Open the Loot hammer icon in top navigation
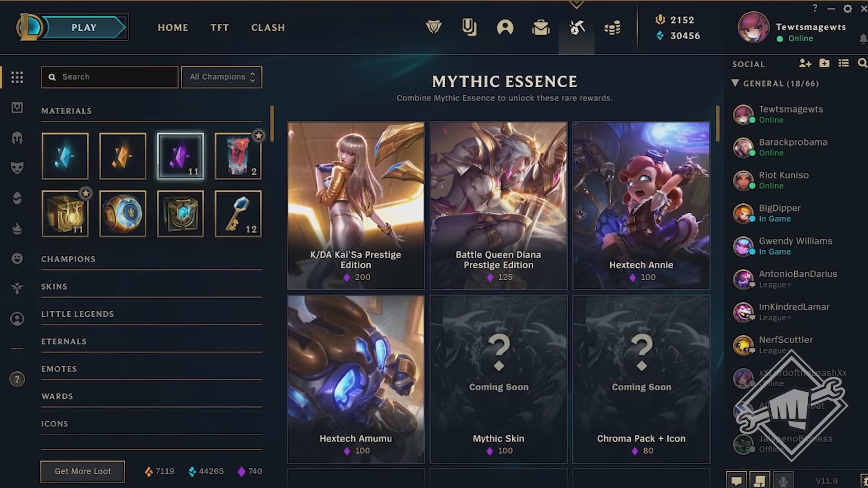Viewport: 868px width, 488px height. pyautogui.click(x=577, y=28)
